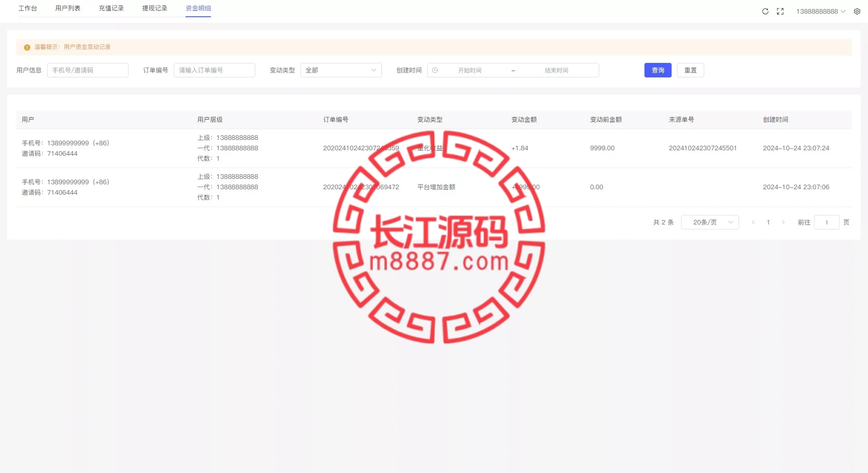The image size is (868, 473).
Task: Click the 用户层级 column header
Action: click(x=210, y=119)
